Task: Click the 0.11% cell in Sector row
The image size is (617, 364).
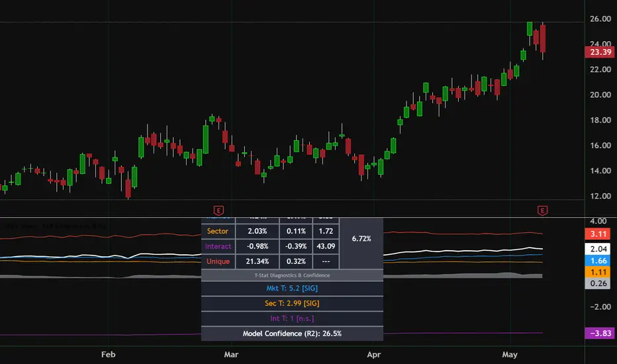Action: click(x=296, y=231)
